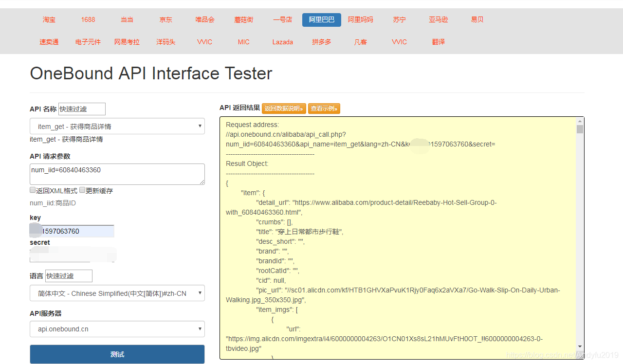
Task: Expand the item_get API name dropdown
Action: coord(117,127)
